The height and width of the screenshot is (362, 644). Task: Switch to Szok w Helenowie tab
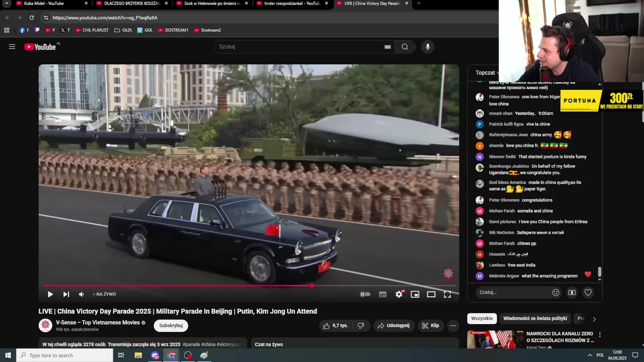coord(212,4)
